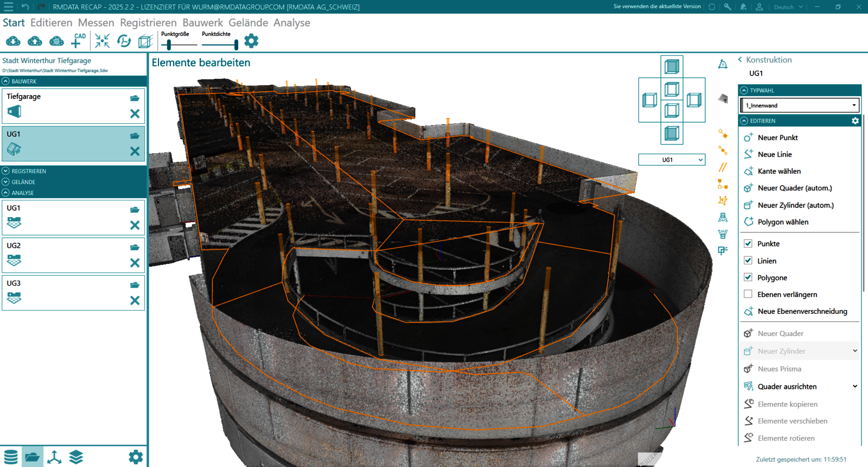Click the database icon in the bottom-left
The width and height of the screenshot is (868, 467).
tap(11, 457)
